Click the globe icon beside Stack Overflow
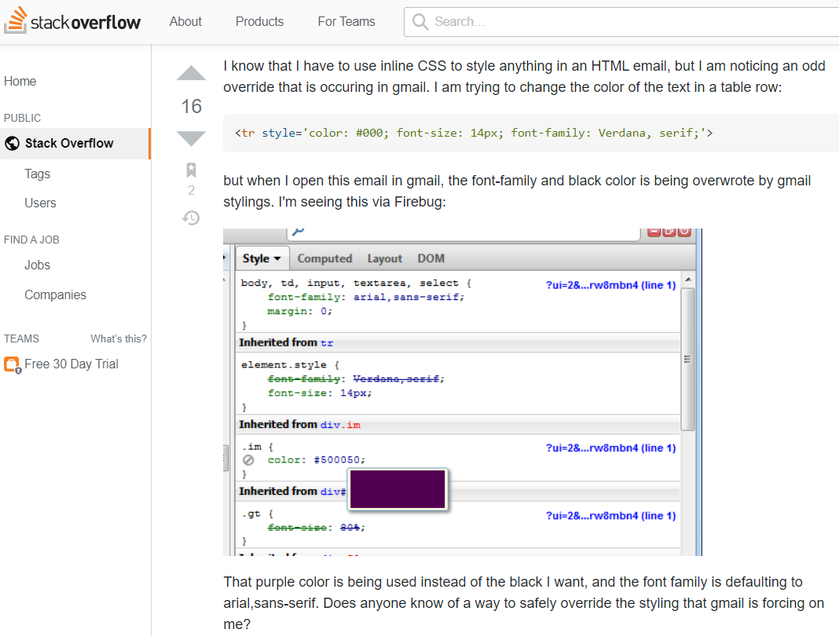Screen dimensions: 839x644 coord(12,143)
